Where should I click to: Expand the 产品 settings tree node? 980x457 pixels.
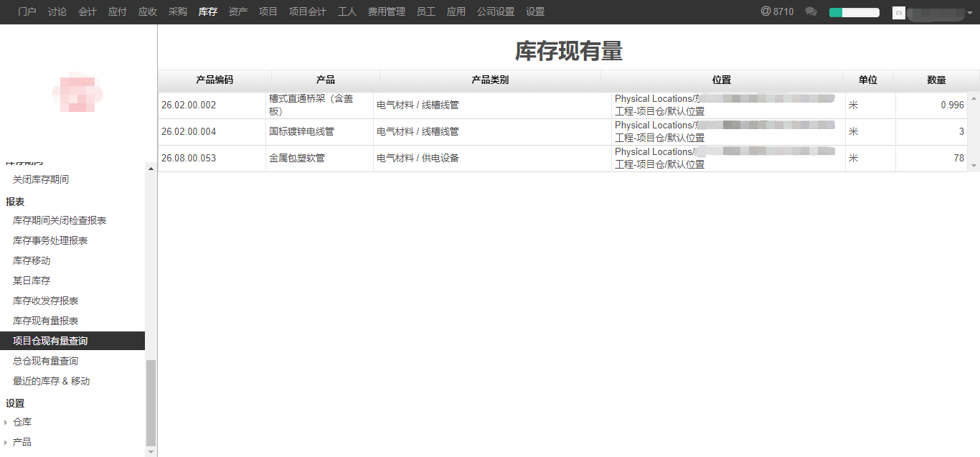6,443
